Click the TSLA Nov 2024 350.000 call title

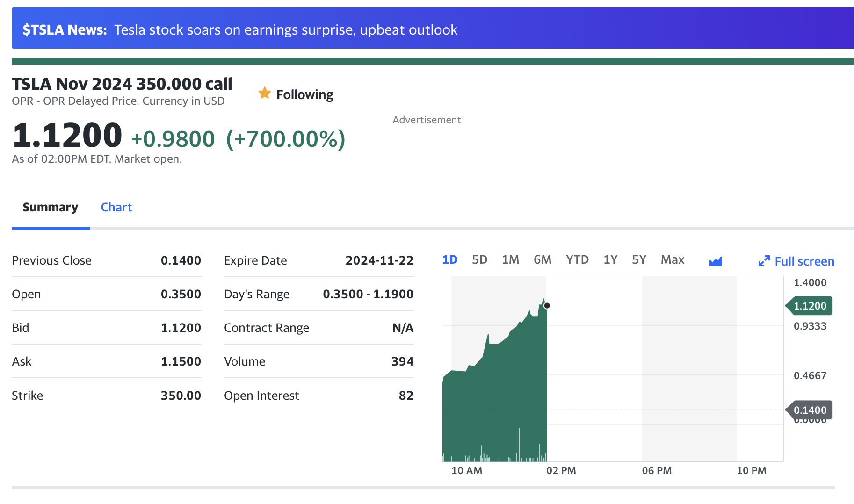[x=122, y=84]
